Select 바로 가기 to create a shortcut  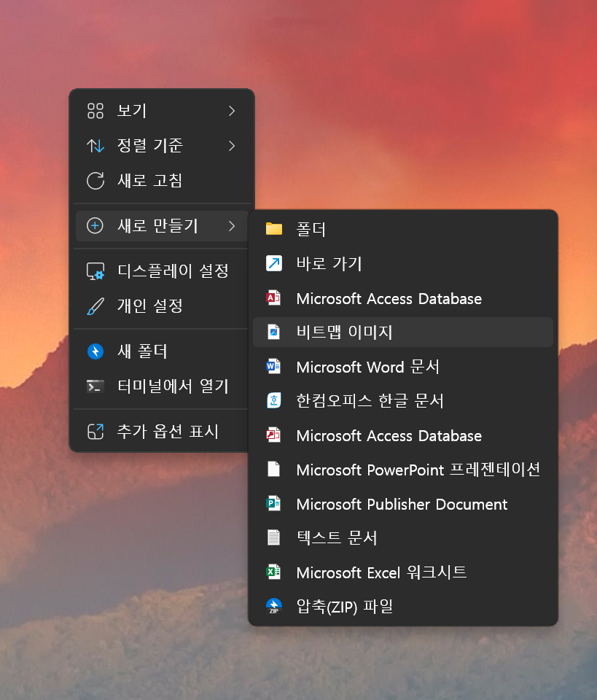pyautogui.click(x=403, y=263)
